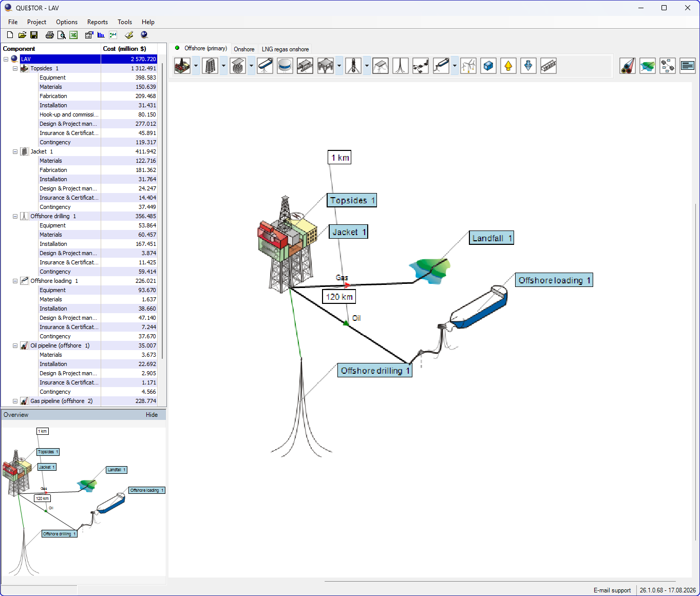Click the QUE$TOR globe icon in the toolbar
The height and width of the screenshot is (596, 700).
(144, 35)
